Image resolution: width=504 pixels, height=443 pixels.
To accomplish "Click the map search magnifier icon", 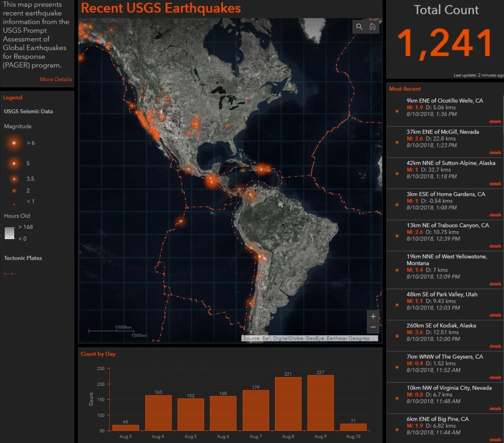I will [359, 27].
